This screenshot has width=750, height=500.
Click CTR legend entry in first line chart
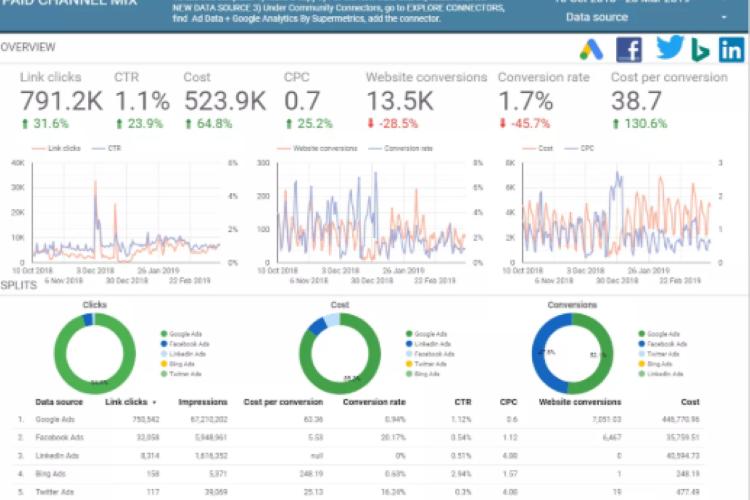107,148
